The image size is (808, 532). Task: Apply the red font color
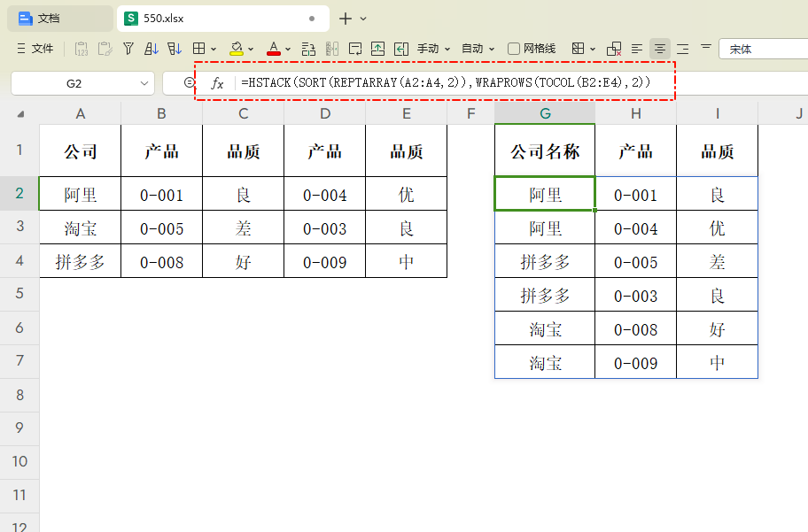pyautogui.click(x=274, y=49)
